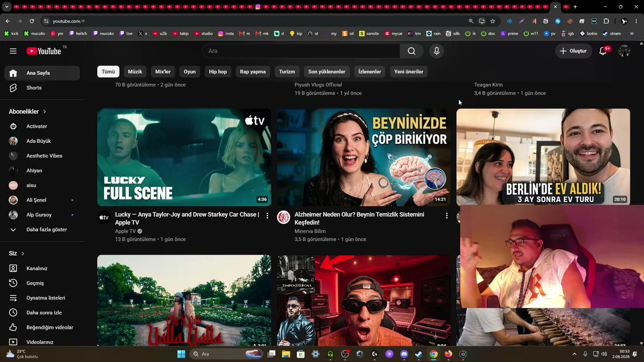This screenshot has height=362, width=644.
Task: Expand the Abonelikler section
Action: [x=28, y=112]
